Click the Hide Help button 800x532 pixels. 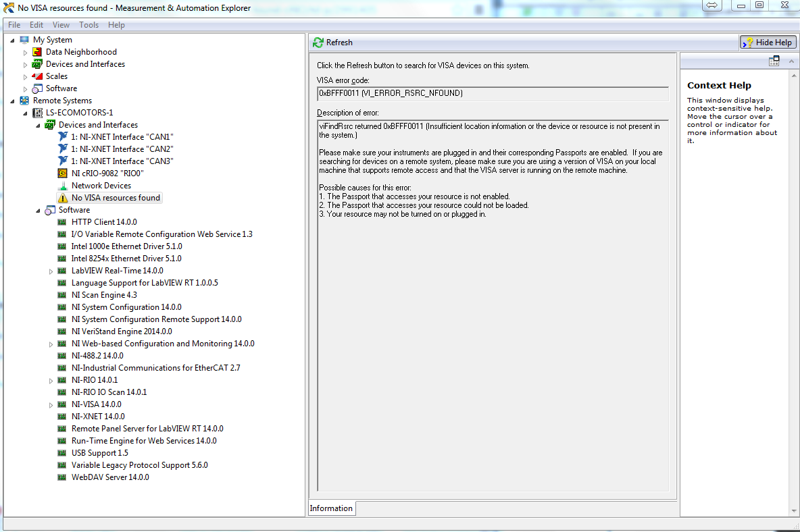768,43
